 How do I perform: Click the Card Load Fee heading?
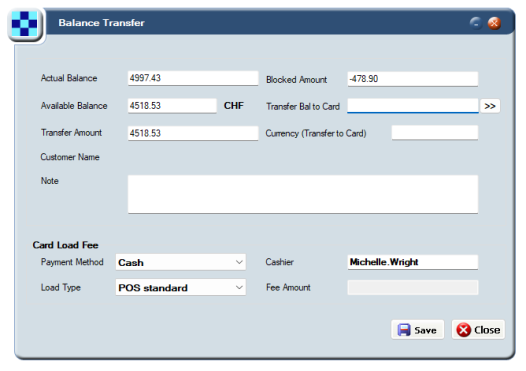pyautogui.click(x=65, y=245)
